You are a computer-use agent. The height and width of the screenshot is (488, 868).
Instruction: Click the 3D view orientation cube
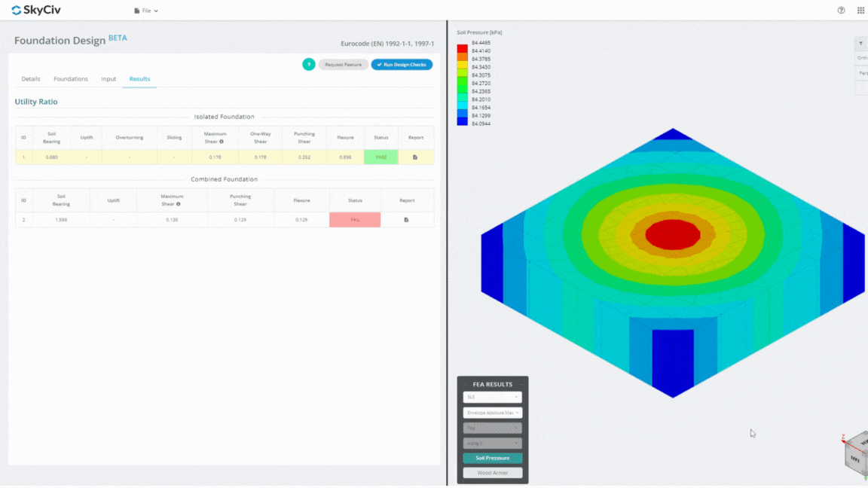pyautogui.click(x=856, y=455)
